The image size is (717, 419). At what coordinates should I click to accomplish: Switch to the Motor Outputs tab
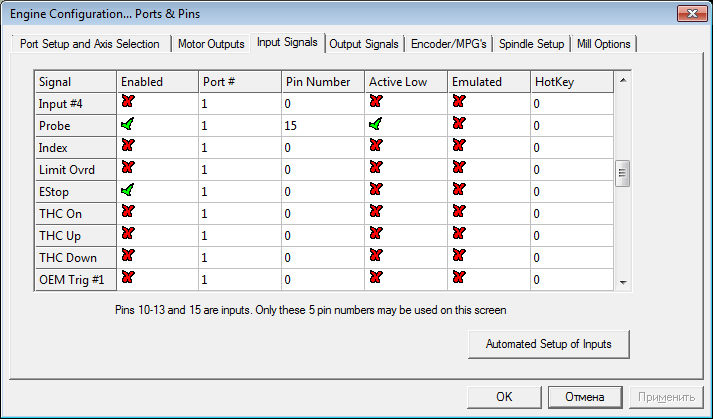pyautogui.click(x=211, y=44)
